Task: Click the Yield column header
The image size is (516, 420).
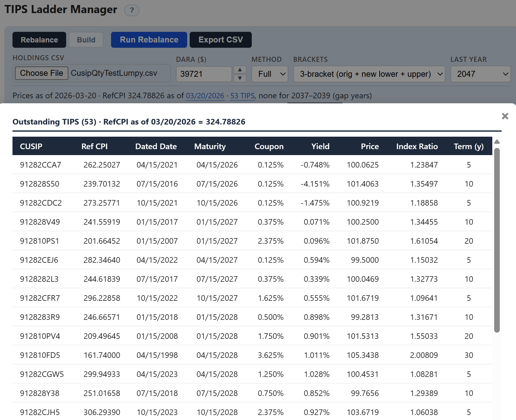Action: click(x=320, y=146)
